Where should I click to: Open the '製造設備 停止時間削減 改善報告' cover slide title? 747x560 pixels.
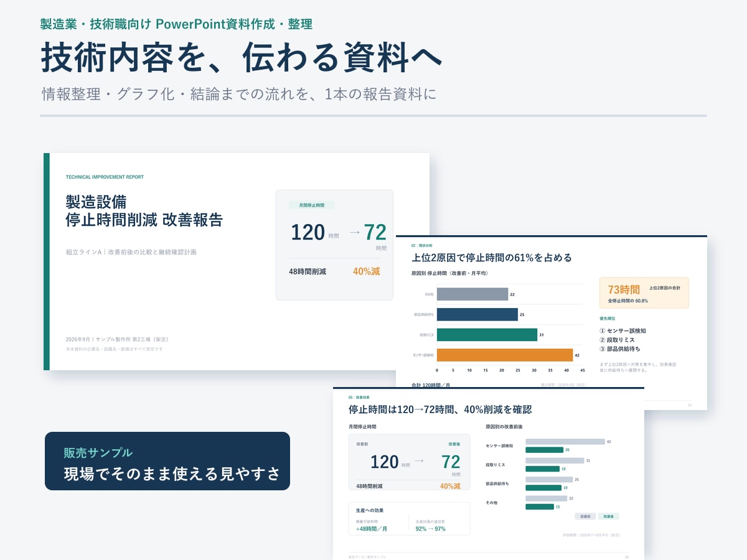pos(144,211)
